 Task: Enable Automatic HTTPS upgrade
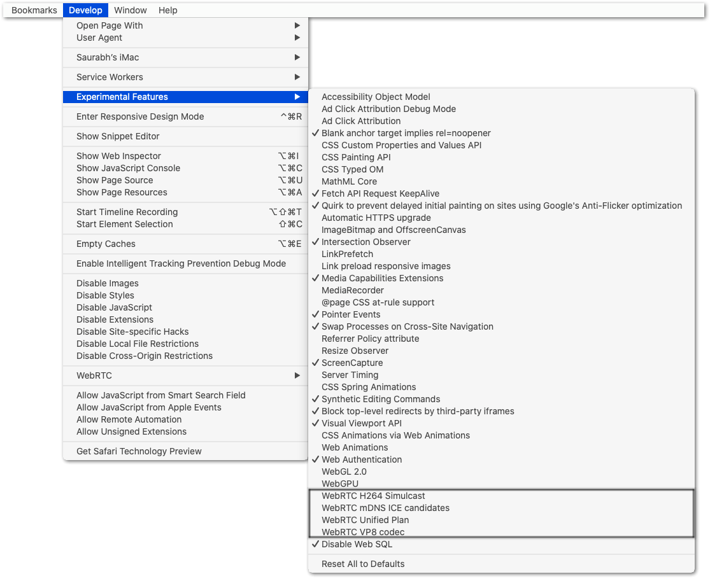click(x=501, y=218)
